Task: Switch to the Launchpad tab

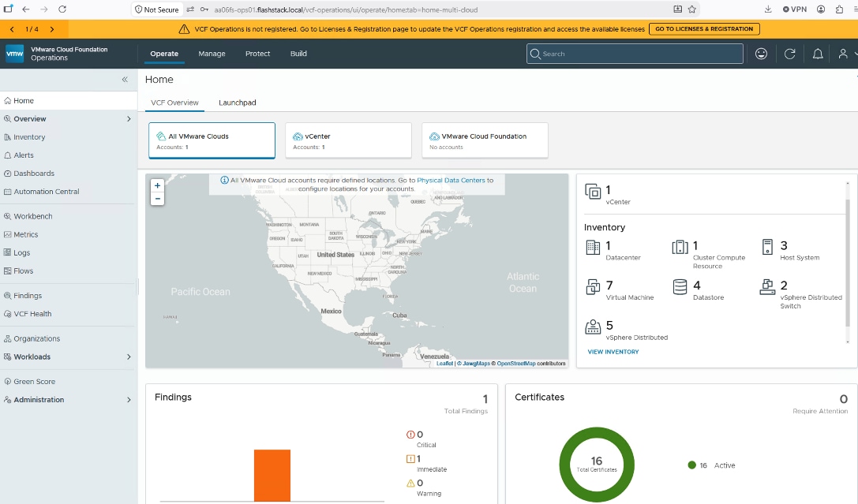Action: coord(237,103)
